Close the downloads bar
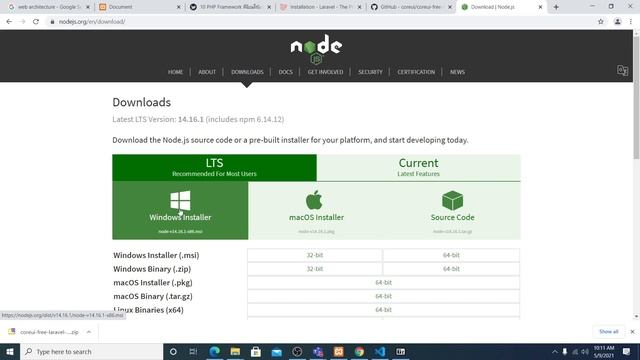Screen dimensions: 640x360 click(632, 332)
